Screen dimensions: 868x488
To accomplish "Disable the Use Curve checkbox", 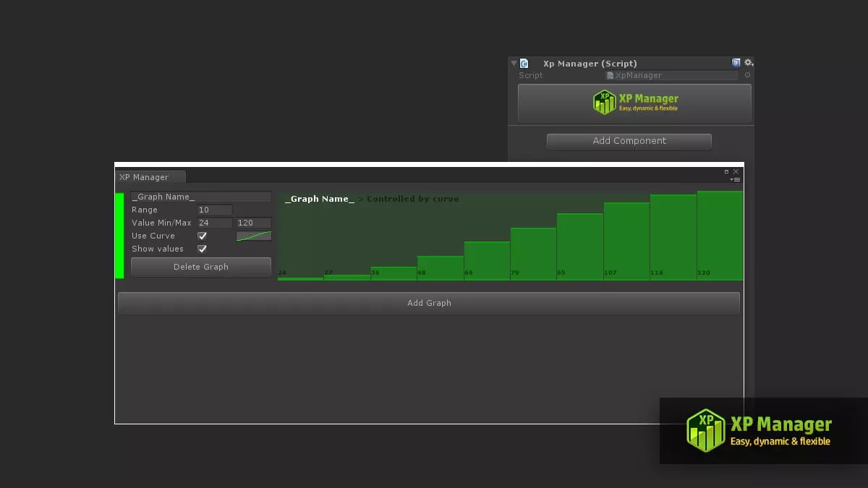I will click(x=203, y=236).
